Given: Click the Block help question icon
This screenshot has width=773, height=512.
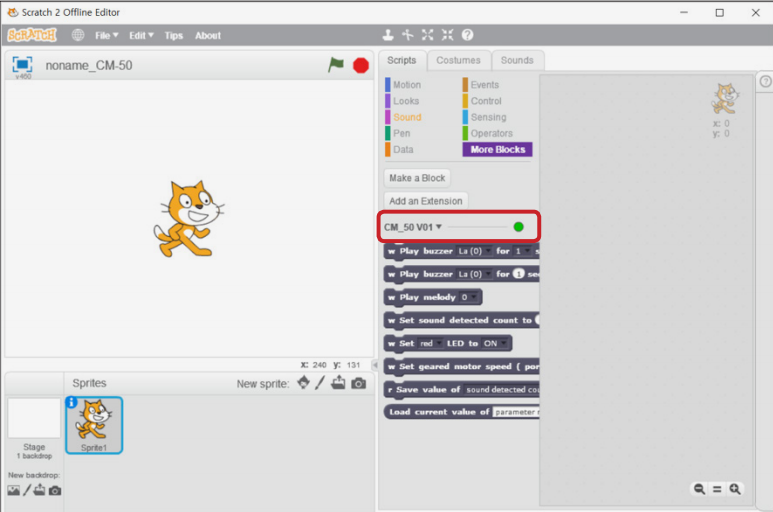Looking at the screenshot, I should click(467, 35).
